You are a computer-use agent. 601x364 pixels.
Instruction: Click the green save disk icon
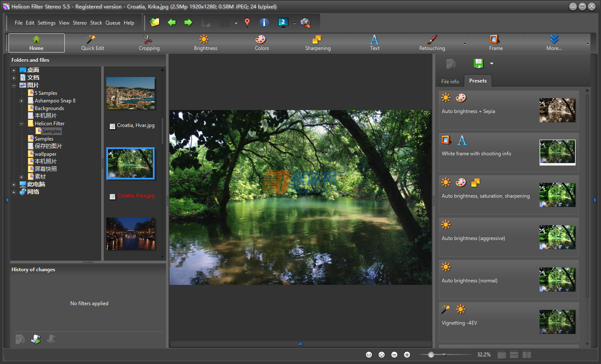point(479,63)
